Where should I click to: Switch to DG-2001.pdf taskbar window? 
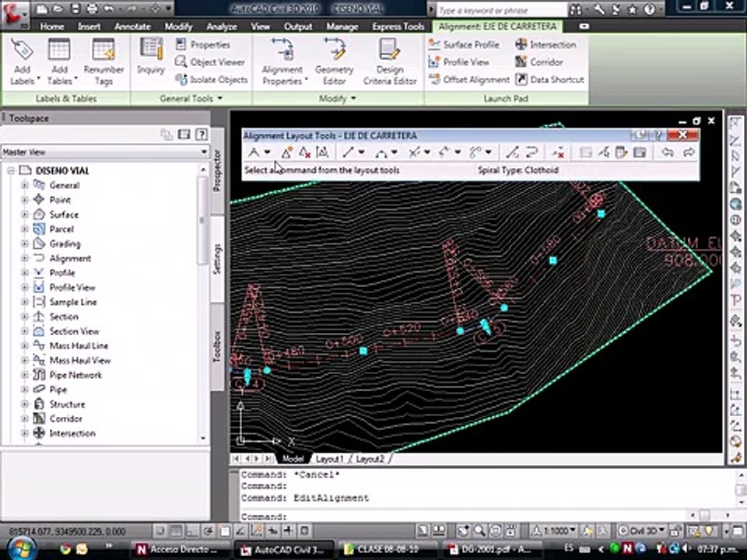tap(491, 550)
